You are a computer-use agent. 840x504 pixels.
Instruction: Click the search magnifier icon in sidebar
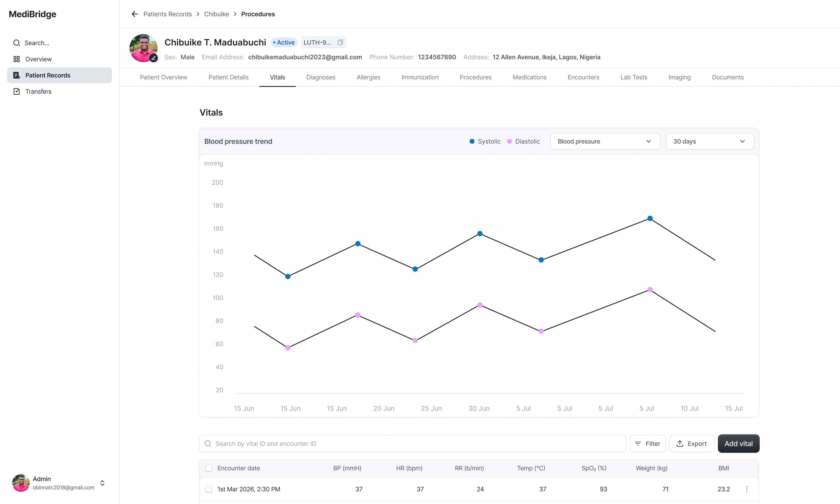point(16,43)
